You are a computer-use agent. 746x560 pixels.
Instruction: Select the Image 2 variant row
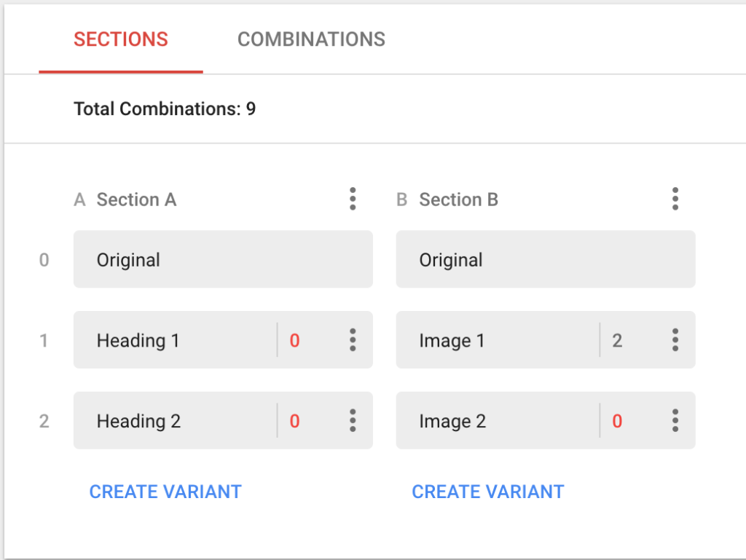495,421
